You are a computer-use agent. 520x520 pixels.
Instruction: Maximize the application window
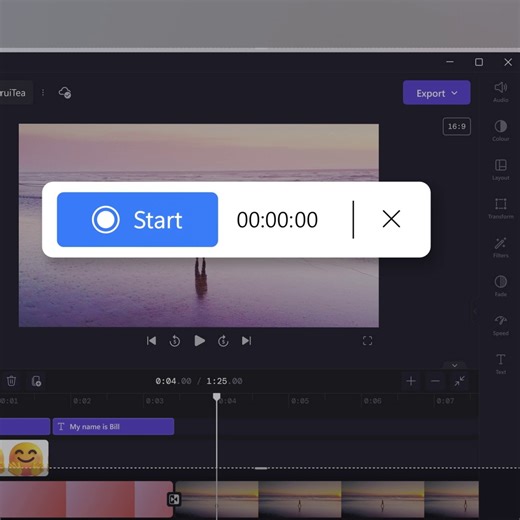click(x=479, y=62)
